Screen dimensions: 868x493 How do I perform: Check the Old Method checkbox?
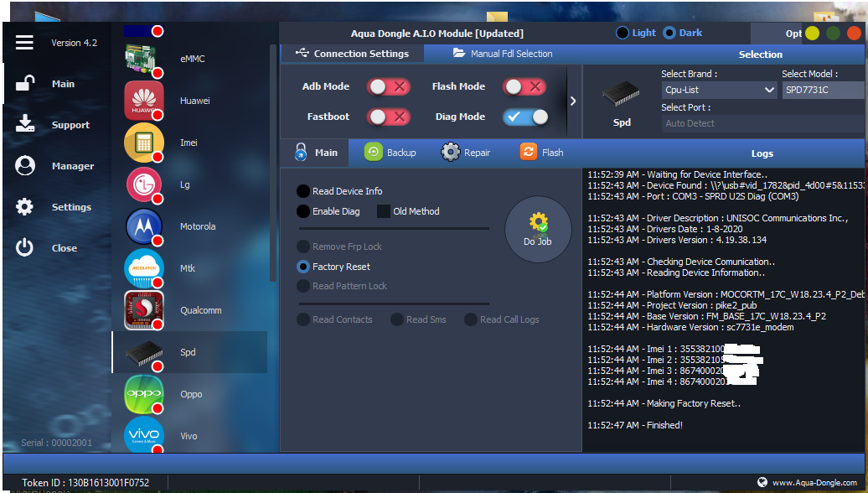tap(384, 211)
